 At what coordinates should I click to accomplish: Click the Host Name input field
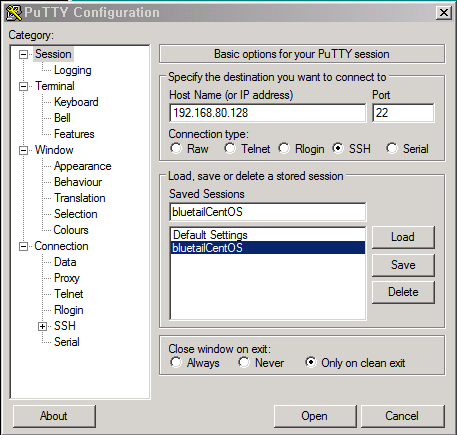[x=268, y=113]
